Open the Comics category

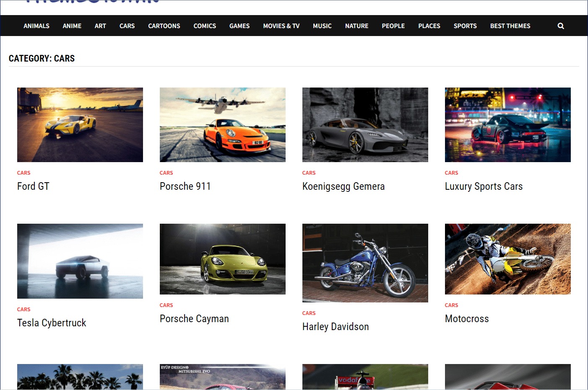(205, 26)
